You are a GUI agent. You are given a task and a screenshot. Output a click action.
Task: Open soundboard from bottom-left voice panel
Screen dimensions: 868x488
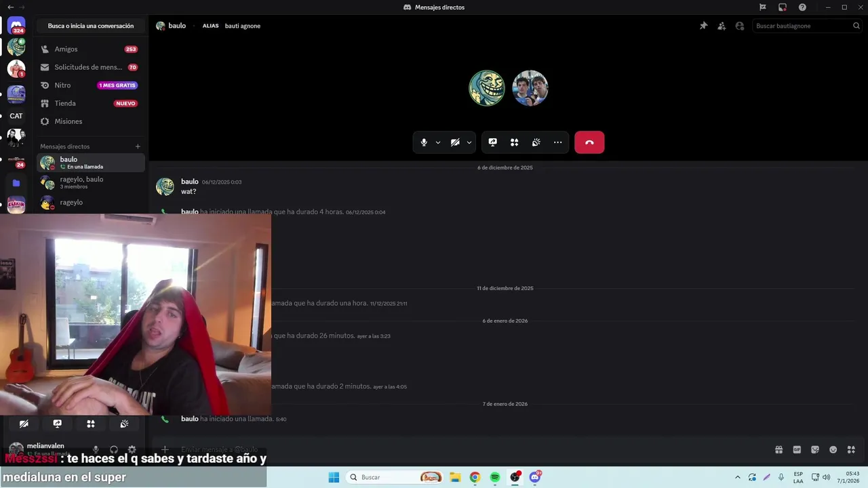click(124, 424)
